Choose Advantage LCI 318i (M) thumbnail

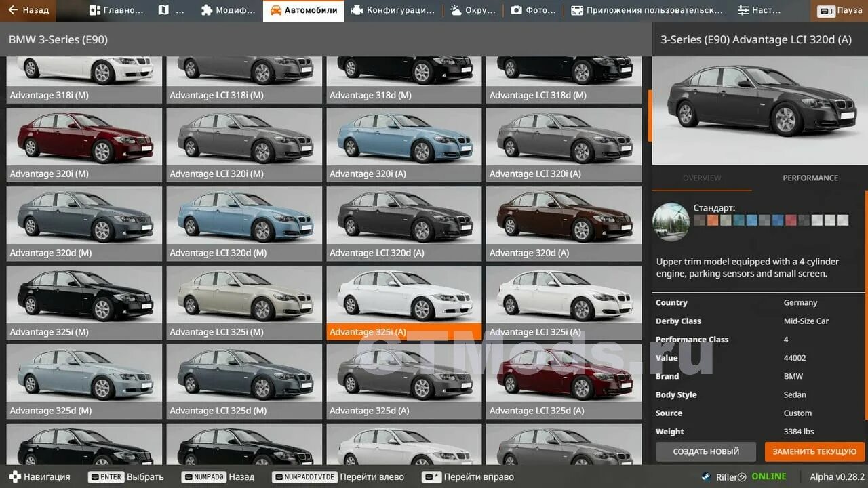pos(244,80)
